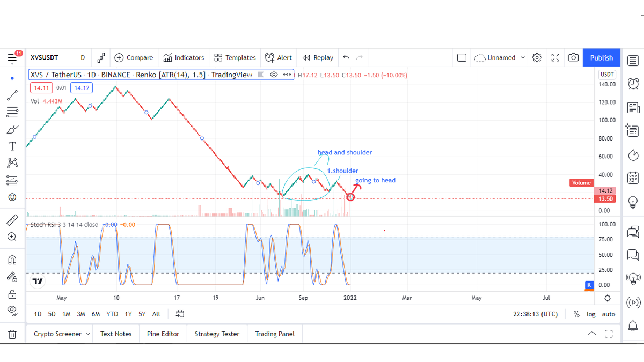This screenshot has width=644, height=362.
Task: Open the public chat panel
Action: tap(633, 232)
